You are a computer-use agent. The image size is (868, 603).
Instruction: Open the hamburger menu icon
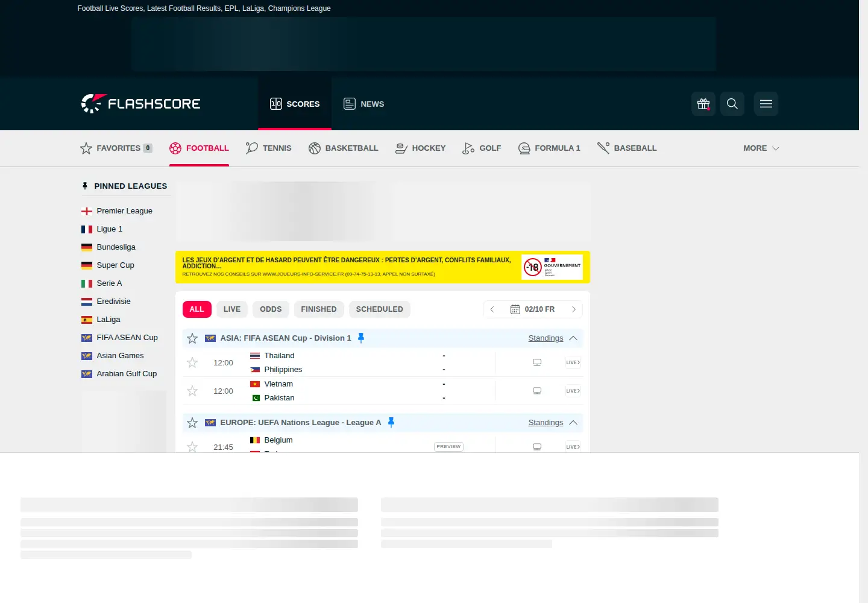(766, 104)
